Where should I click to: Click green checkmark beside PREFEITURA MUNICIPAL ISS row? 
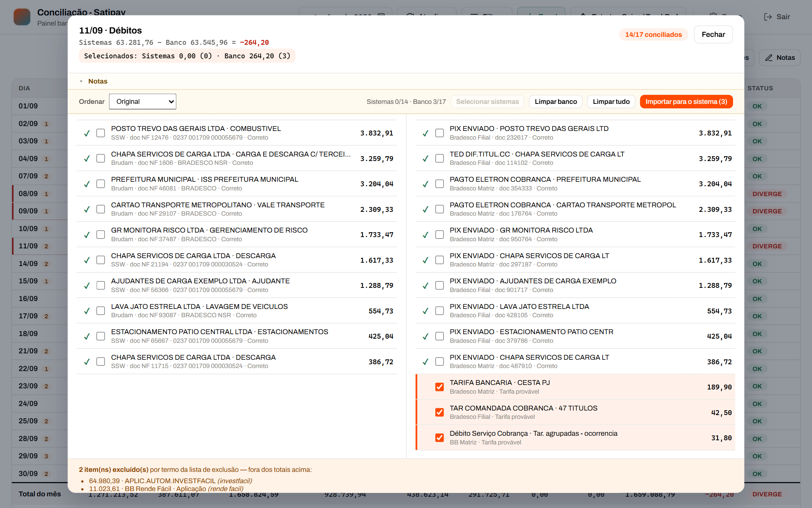coord(87,184)
